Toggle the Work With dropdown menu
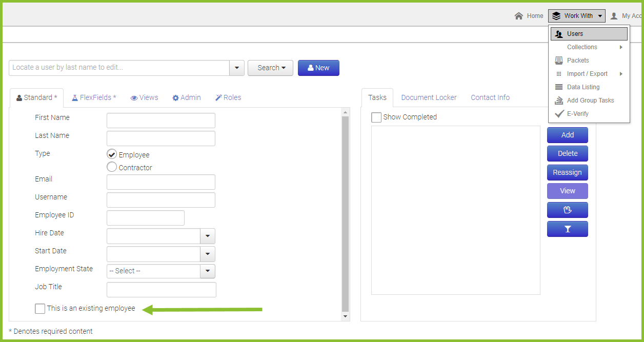 coord(577,16)
